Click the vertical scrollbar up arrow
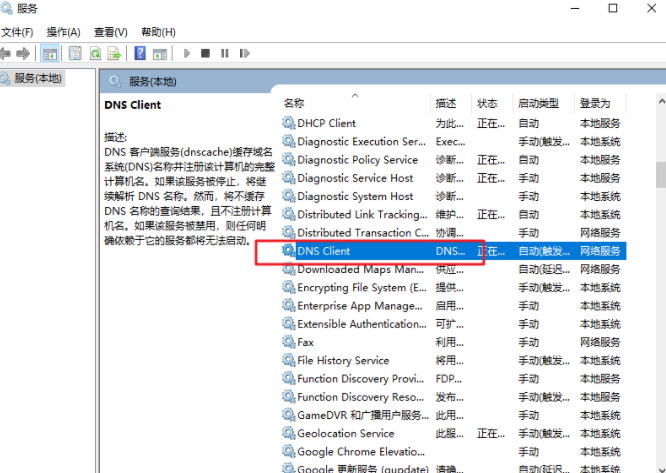 pyautogui.click(x=661, y=101)
